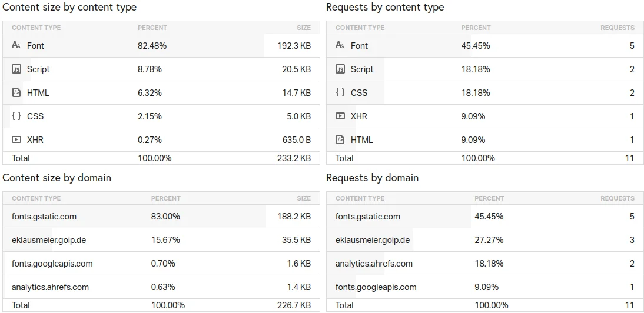Sort by PERCENT header in Content size by domain
The height and width of the screenshot is (313, 644).
[165, 198]
